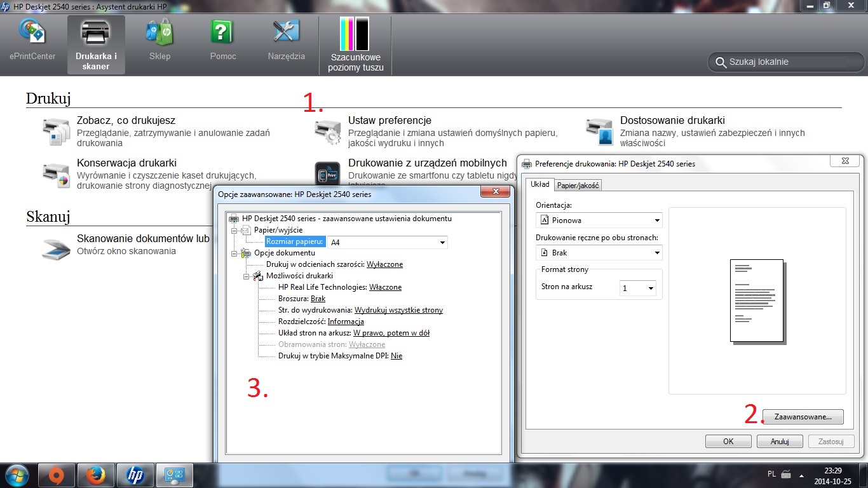Open the control panel taskbar item
868x488 pixels.
pyautogui.click(x=174, y=475)
